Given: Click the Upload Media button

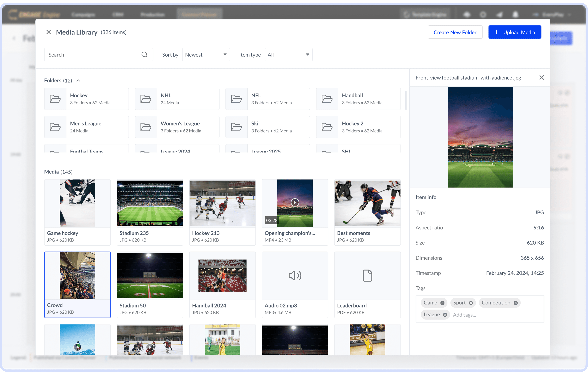Looking at the screenshot, I should point(515,32).
